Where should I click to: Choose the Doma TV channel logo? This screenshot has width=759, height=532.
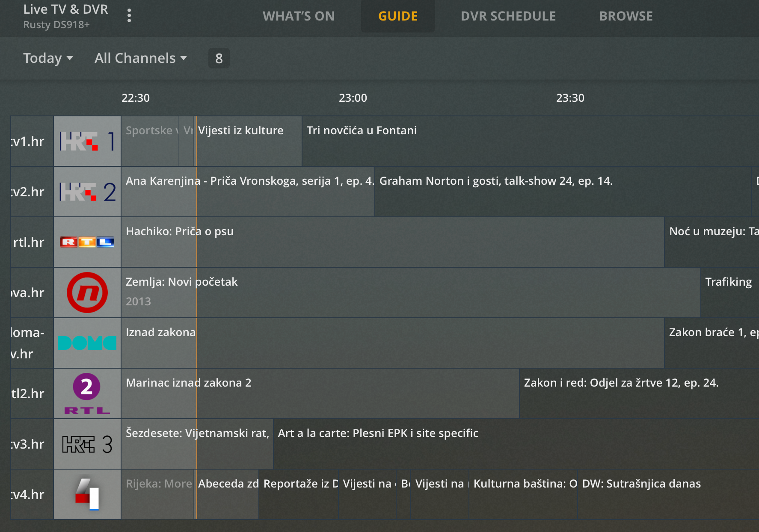(87, 343)
